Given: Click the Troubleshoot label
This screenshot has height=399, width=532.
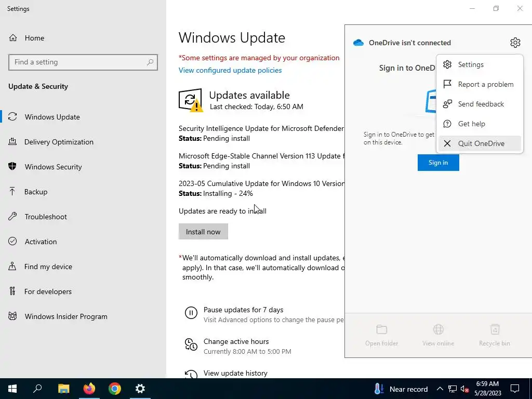Looking at the screenshot, I should 46,217.
